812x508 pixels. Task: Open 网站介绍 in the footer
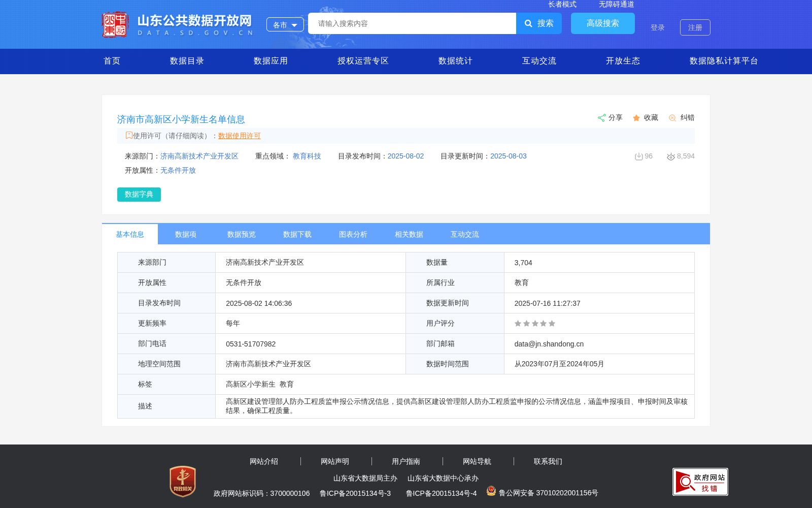point(264,461)
